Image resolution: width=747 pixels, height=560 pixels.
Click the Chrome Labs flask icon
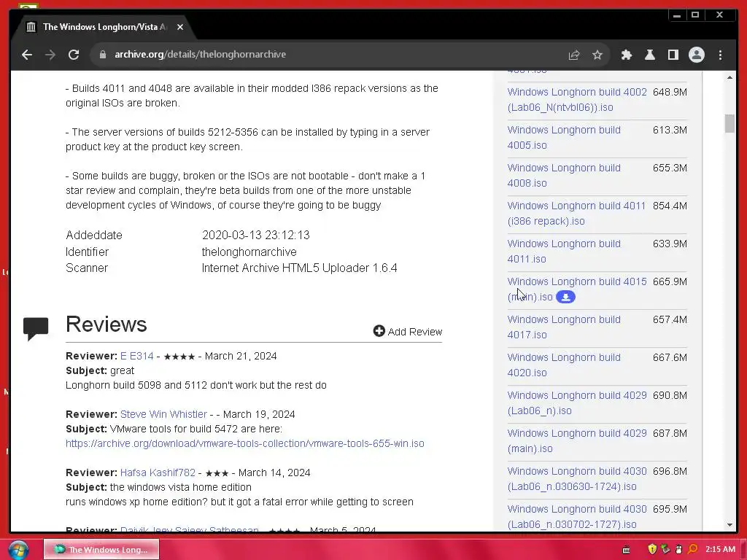pos(650,55)
